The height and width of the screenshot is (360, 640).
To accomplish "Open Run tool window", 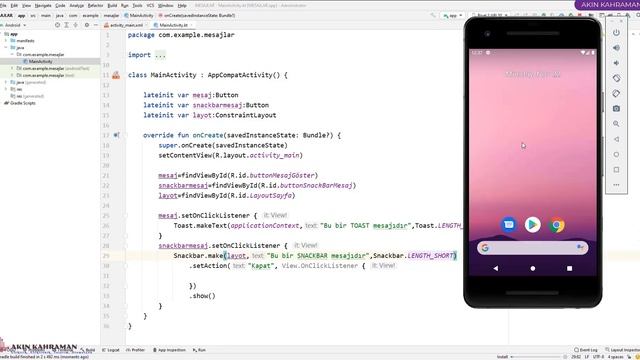I will (199, 350).
